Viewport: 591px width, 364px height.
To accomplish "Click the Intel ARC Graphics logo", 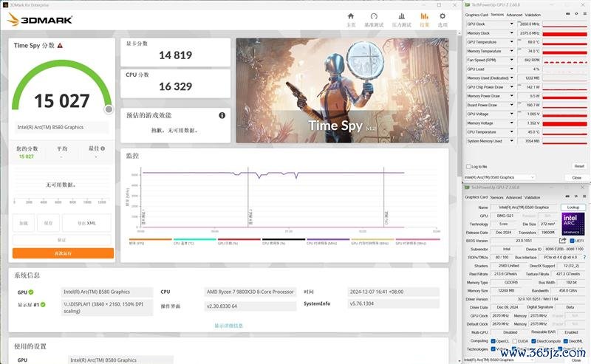I will point(573,224).
